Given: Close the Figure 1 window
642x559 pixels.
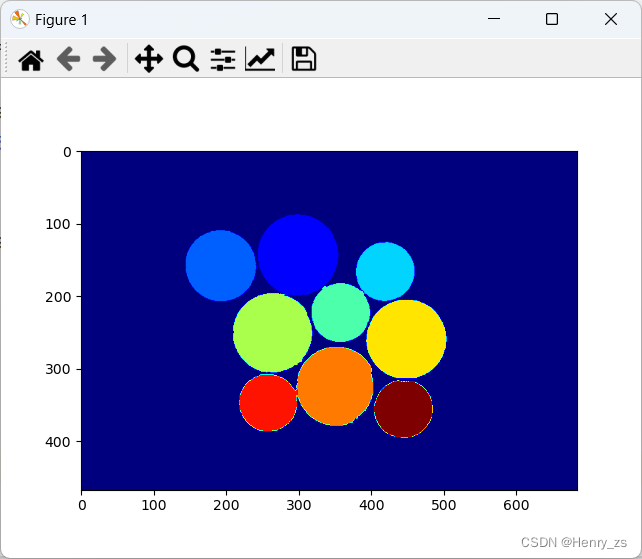Looking at the screenshot, I should click(x=611, y=19).
